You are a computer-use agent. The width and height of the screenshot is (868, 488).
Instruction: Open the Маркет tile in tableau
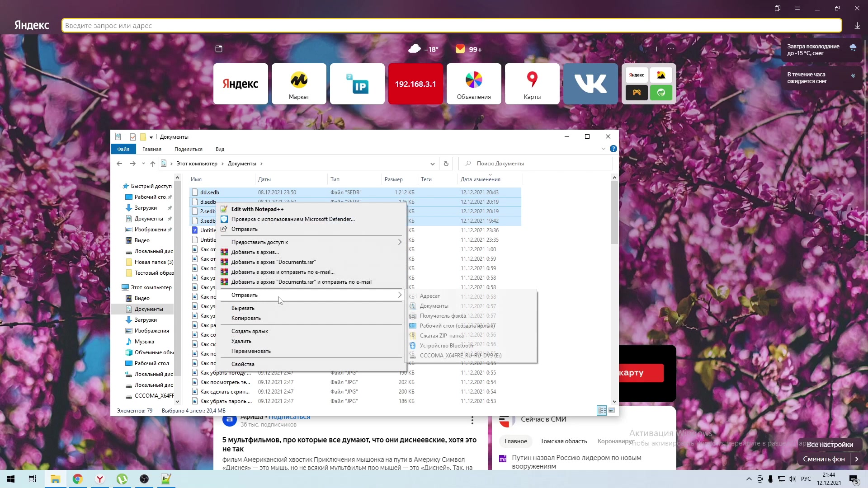(299, 84)
